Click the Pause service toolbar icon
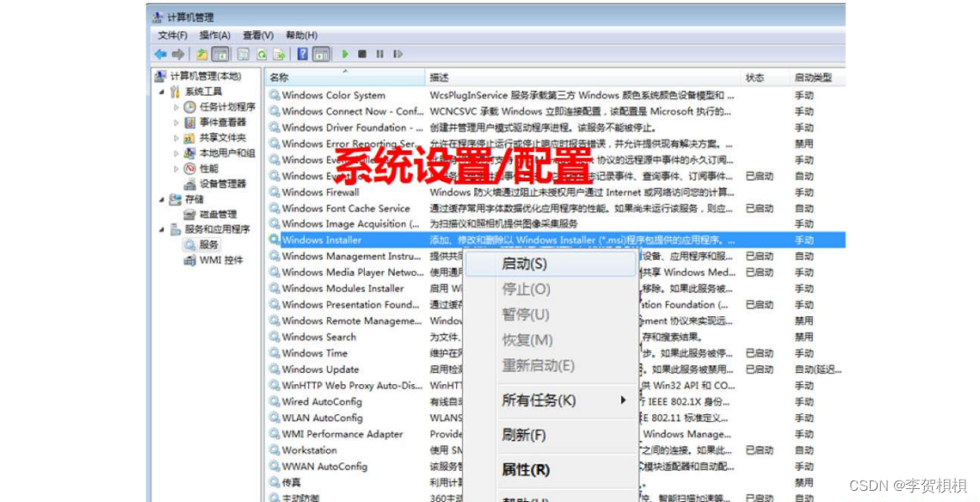 379,54
